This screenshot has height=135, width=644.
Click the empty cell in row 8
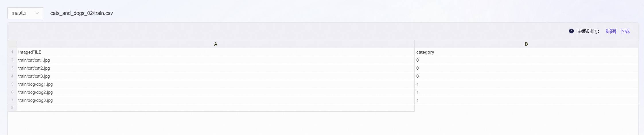click(x=216, y=108)
